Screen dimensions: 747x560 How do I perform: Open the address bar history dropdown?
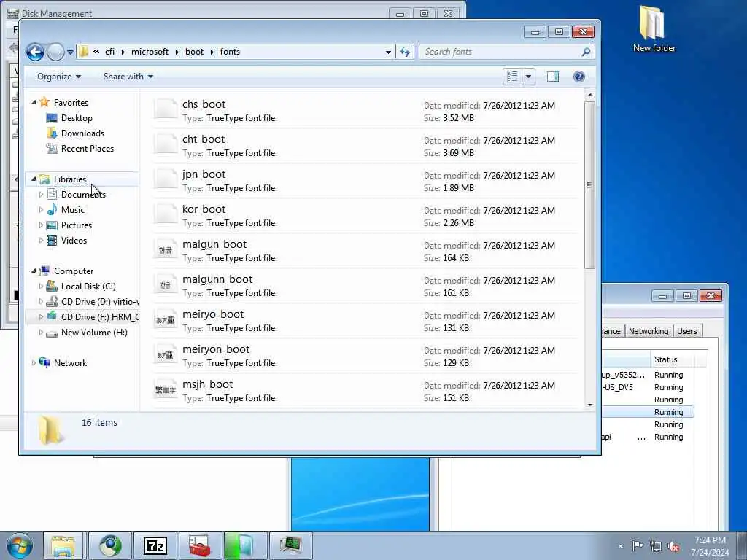[x=388, y=52]
